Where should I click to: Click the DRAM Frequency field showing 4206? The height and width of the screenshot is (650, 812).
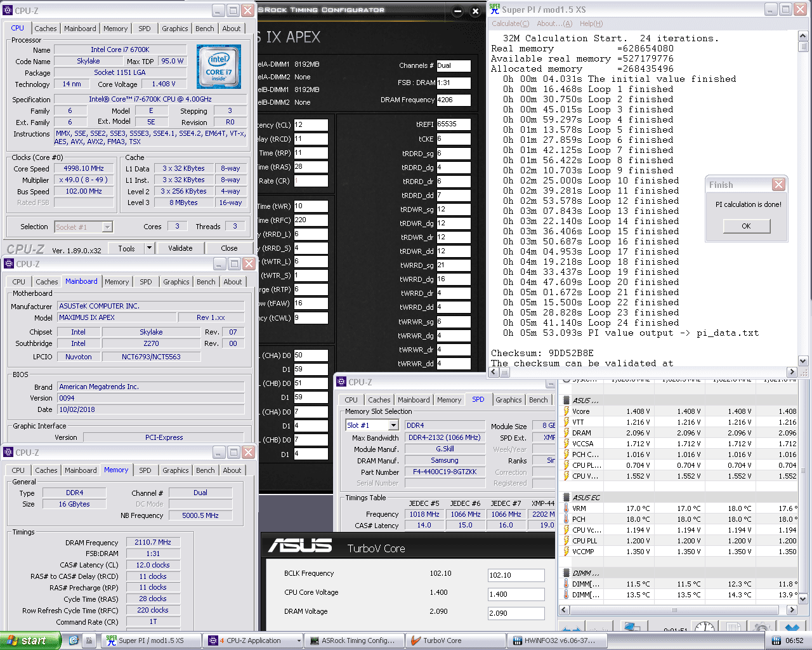click(x=454, y=100)
